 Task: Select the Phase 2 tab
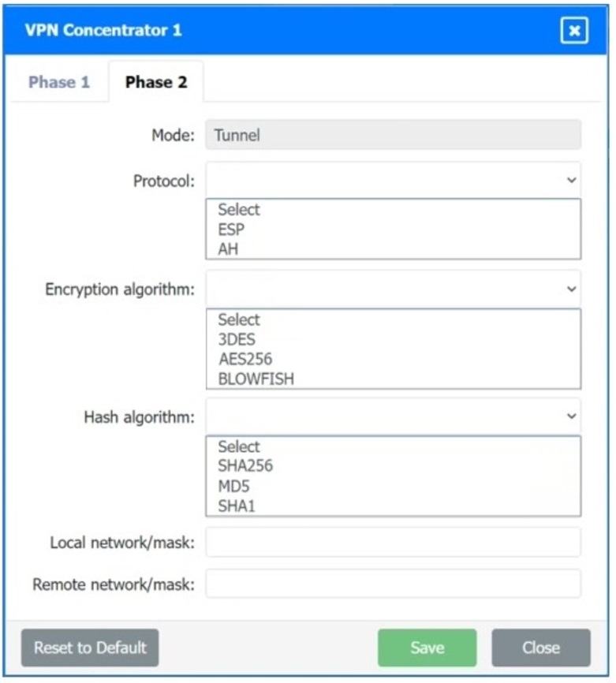155,82
